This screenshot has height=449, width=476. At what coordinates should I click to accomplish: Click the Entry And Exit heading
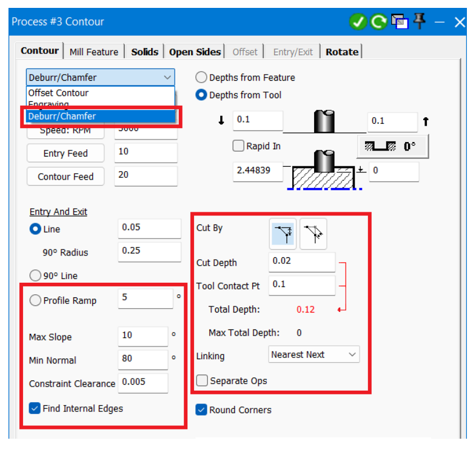58,211
